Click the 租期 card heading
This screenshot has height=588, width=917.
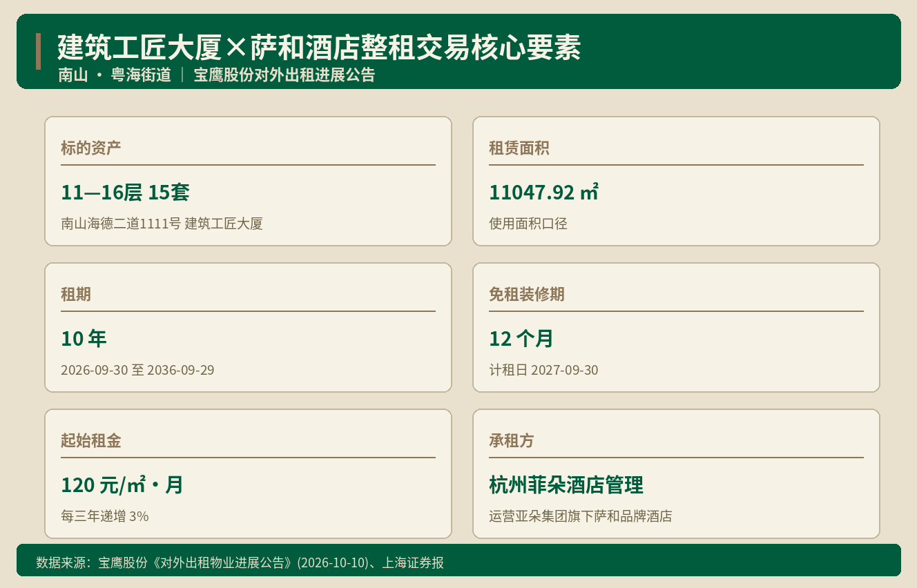point(76,294)
